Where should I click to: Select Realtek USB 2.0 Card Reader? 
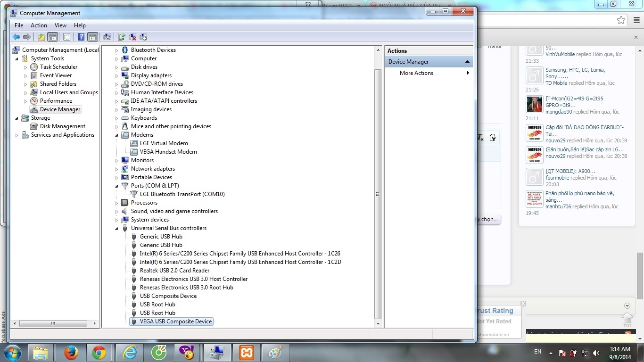click(x=174, y=271)
